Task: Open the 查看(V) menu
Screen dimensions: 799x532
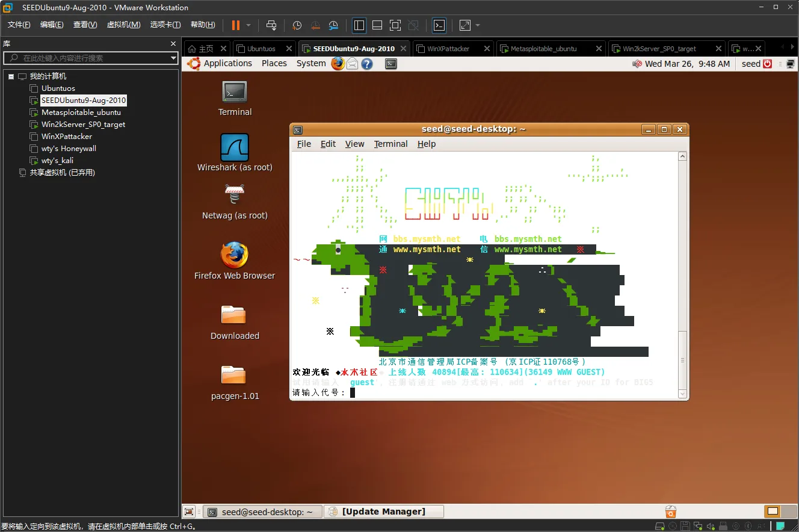Action: click(x=85, y=25)
